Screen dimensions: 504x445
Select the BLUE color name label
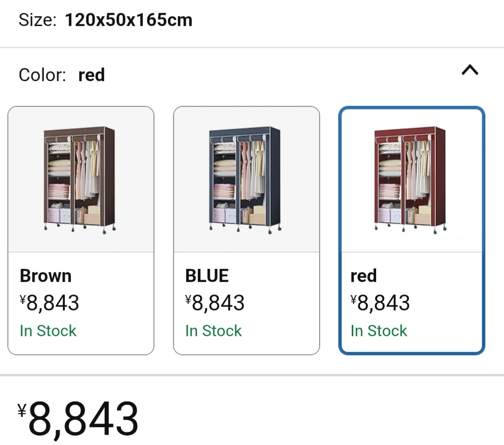pyautogui.click(x=207, y=276)
